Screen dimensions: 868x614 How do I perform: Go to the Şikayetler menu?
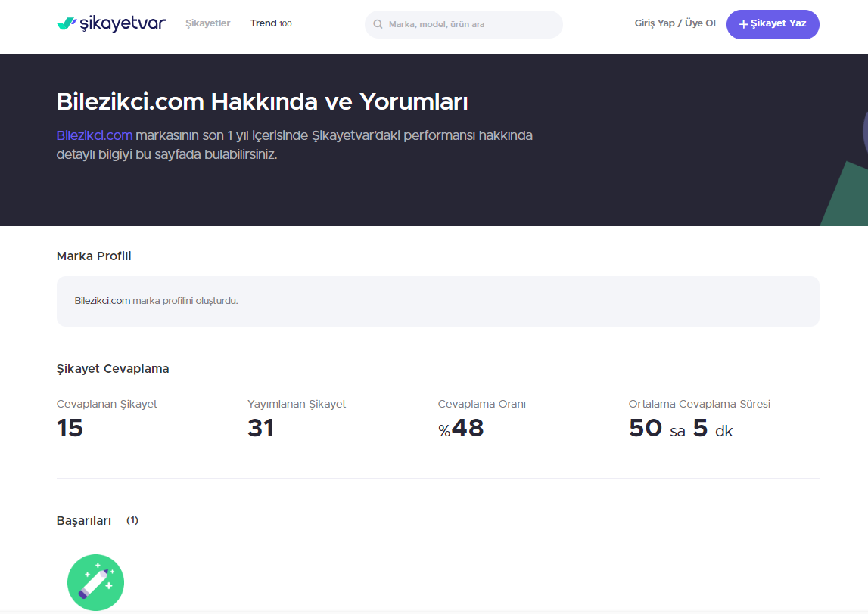point(207,23)
